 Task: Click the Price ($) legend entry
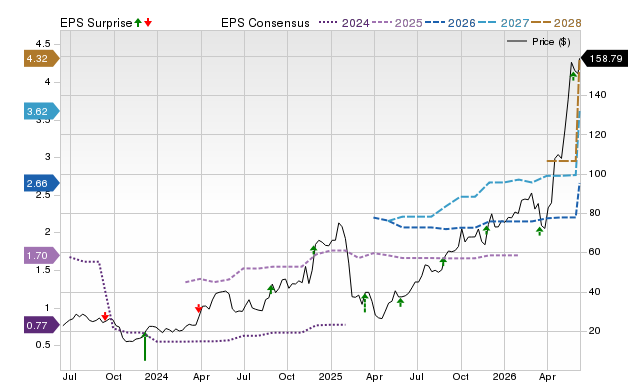click(x=538, y=42)
